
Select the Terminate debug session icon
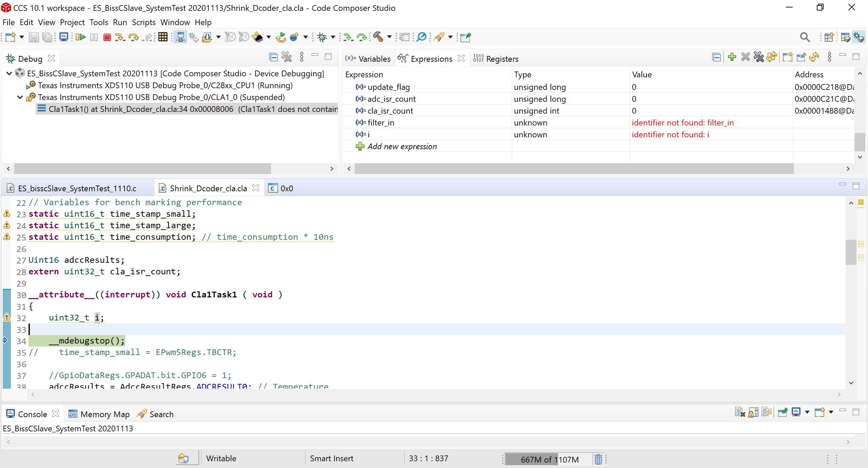[x=107, y=37]
